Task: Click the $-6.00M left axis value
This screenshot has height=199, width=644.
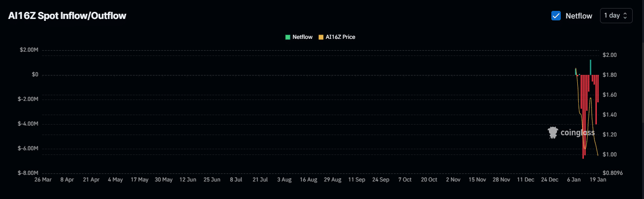Action: point(27,149)
